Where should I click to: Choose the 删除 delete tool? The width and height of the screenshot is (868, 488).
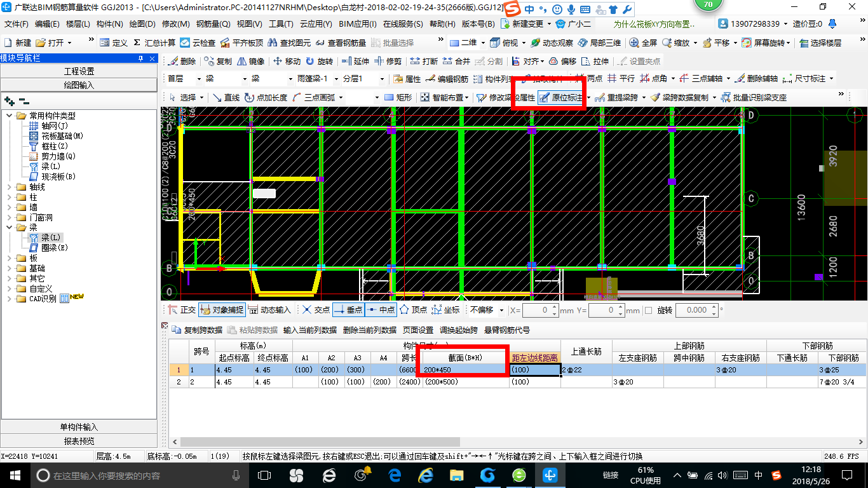182,62
